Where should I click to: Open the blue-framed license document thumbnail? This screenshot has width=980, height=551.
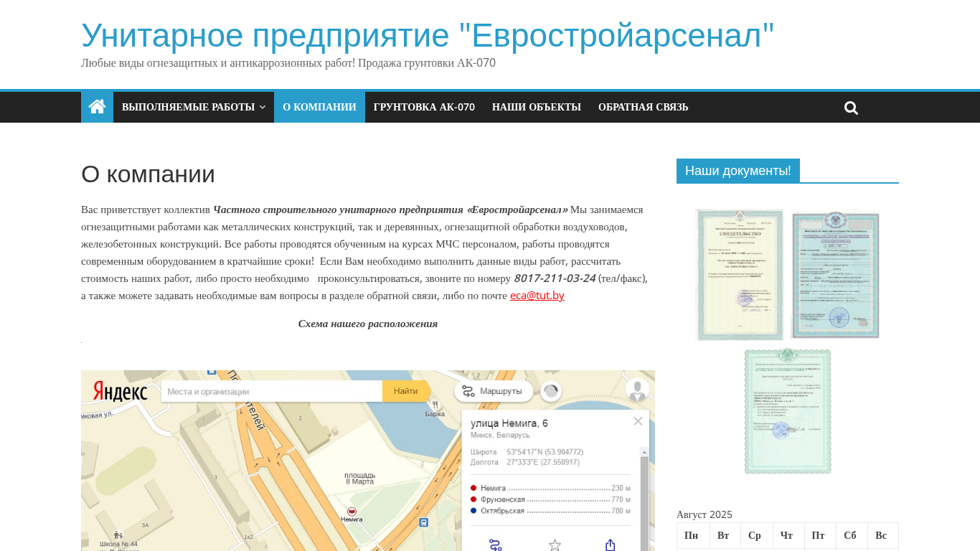[x=835, y=274]
